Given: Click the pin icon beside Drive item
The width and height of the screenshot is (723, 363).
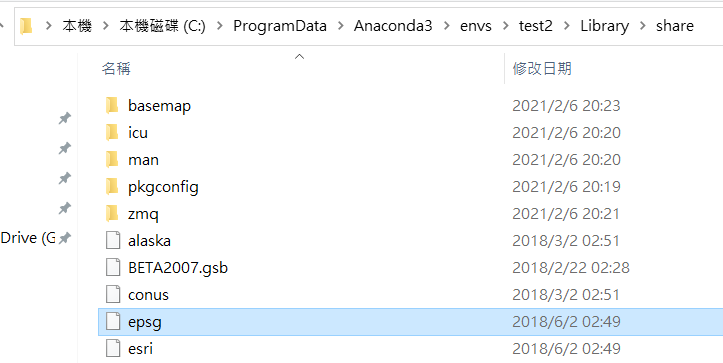Looking at the screenshot, I should (65, 238).
